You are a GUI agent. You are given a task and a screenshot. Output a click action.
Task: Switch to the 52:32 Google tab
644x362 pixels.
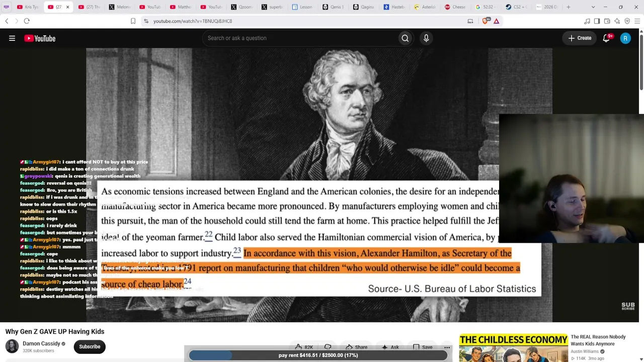[x=485, y=7]
